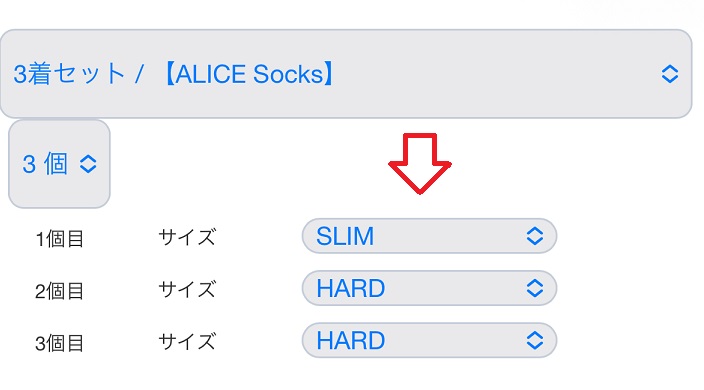Click the chevron icon on 3個目 HARD selector
This screenshot has width=704, height=390.
pos(534,340)
